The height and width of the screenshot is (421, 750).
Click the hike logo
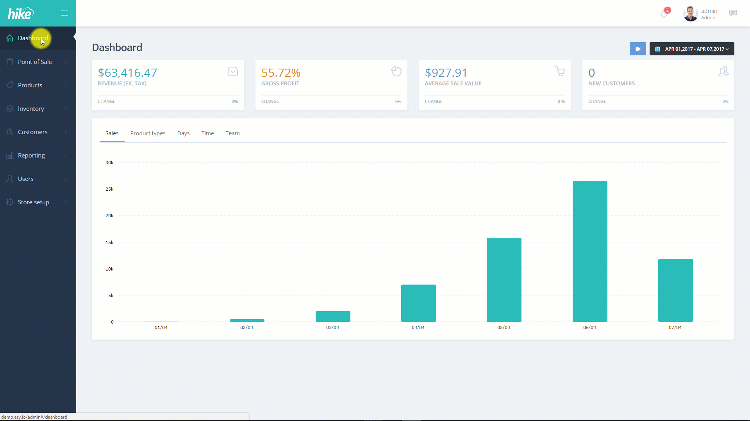tap(21, 13)
